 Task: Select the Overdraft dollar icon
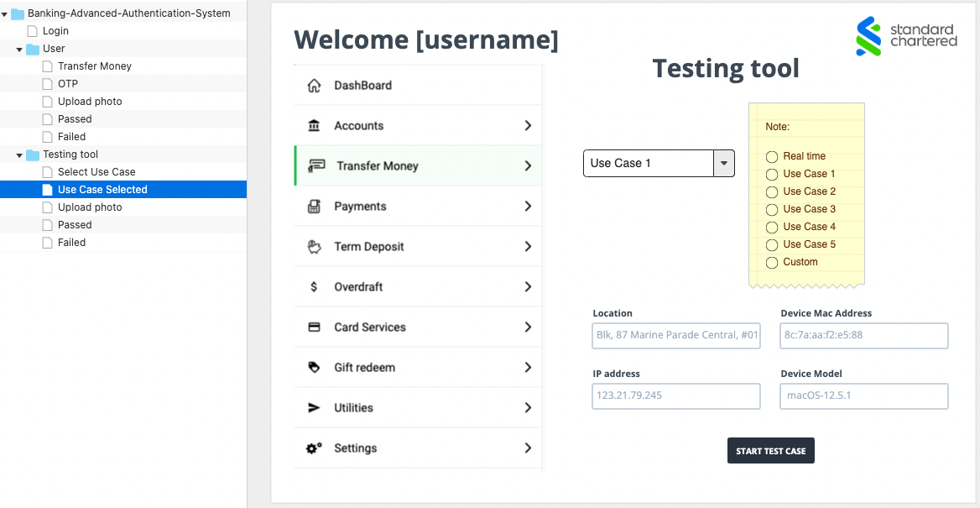click(x=314, y=286)
